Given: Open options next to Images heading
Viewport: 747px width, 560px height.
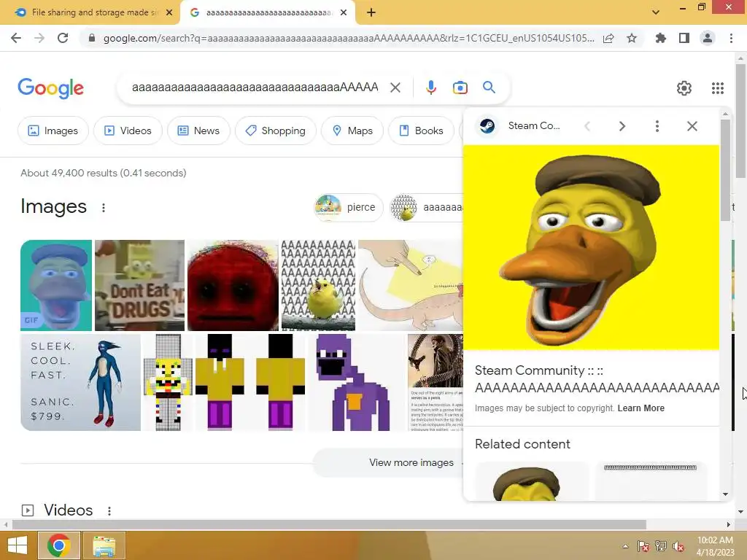Looking at the screenshot, I should [x=104, y=208].
